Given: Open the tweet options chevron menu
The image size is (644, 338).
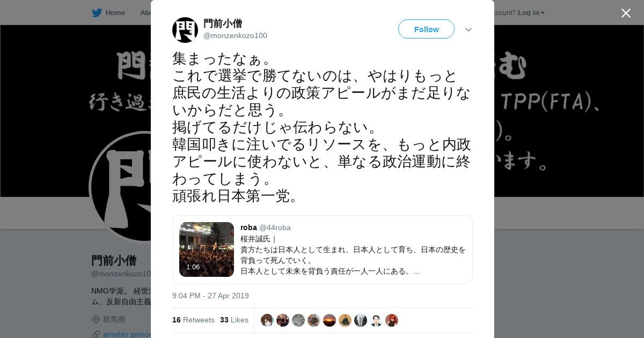Looking at the screenshot, I should tap(469, 30).
